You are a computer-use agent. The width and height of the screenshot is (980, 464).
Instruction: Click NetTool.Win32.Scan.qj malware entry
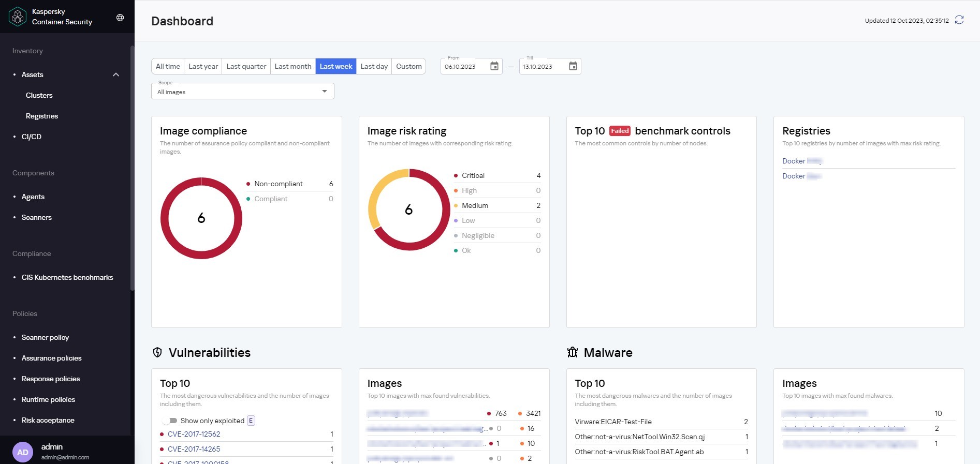pyautogui.click(x=662, y=437)
